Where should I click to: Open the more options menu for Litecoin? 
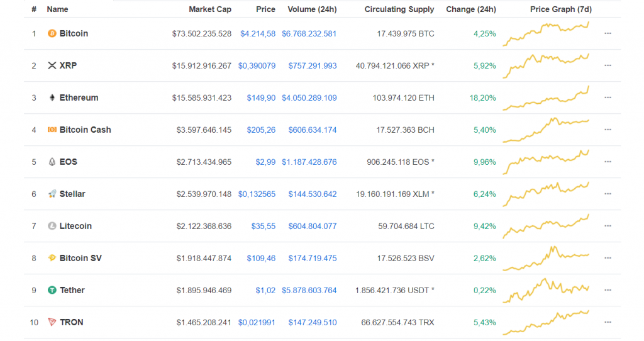pyautogui.click(x=608, y=226)
